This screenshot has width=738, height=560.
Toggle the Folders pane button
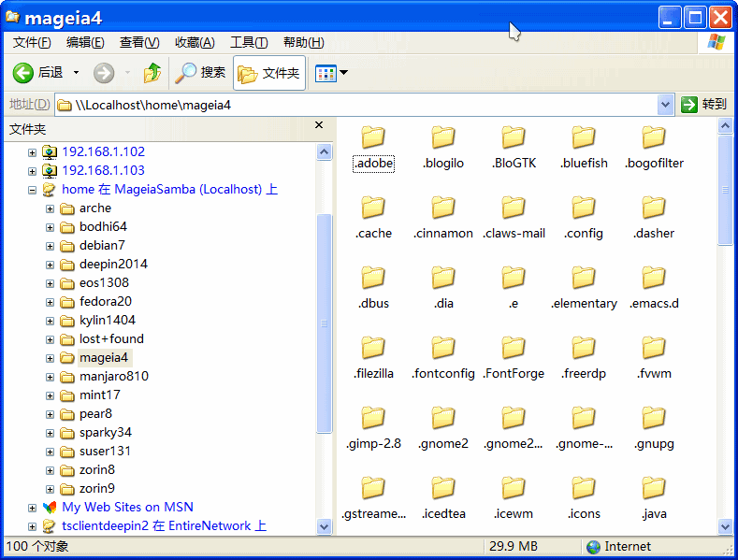pyautogui.click(x=269, y=73)
